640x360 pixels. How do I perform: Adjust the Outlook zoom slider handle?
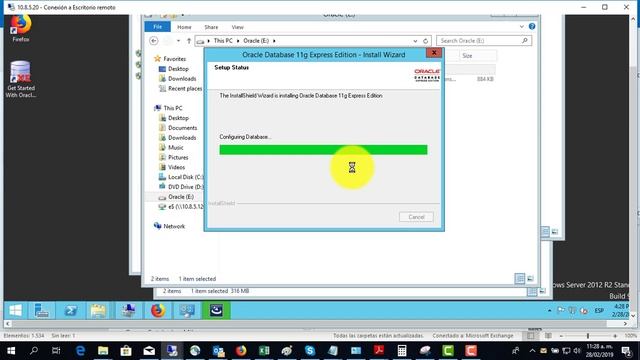point(588,336)
